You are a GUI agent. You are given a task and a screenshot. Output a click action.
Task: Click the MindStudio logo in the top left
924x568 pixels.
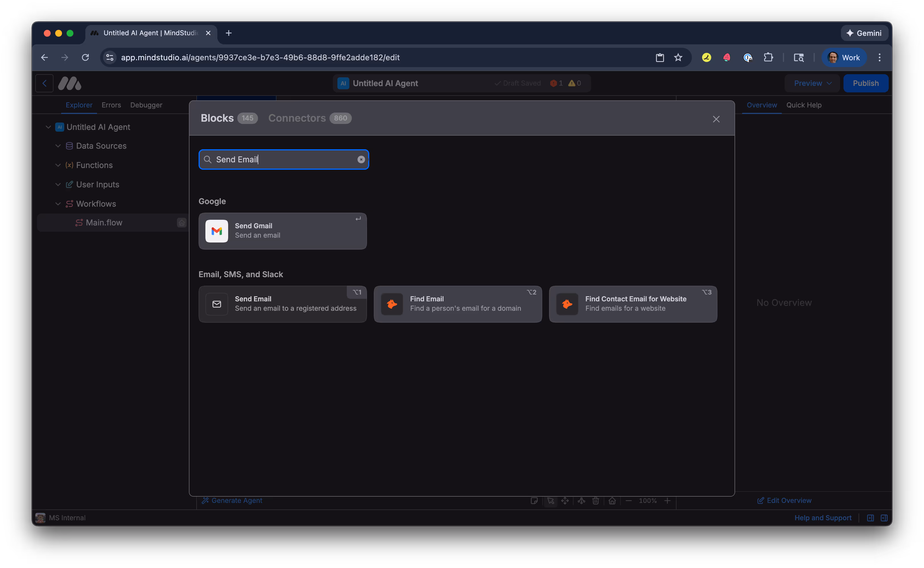69,83
